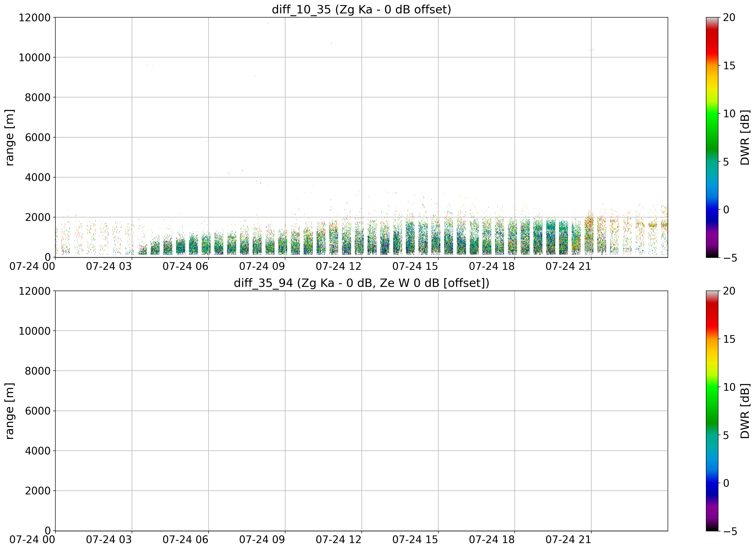The width and height of the screenshot is (756, 550).
Task: Select the top plot's 07-24 06 time label
Action: tap(186, 267)
